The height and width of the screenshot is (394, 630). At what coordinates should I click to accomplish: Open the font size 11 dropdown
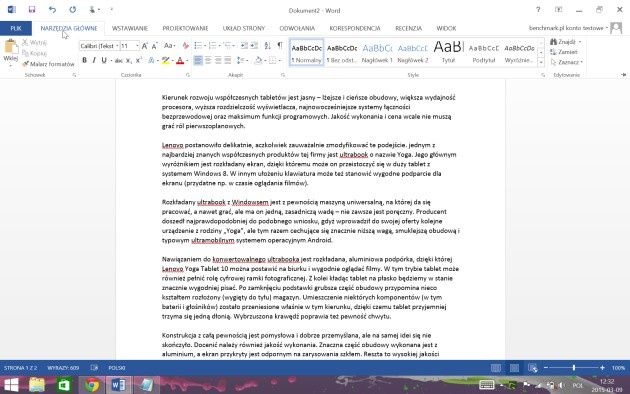[137, 46]
